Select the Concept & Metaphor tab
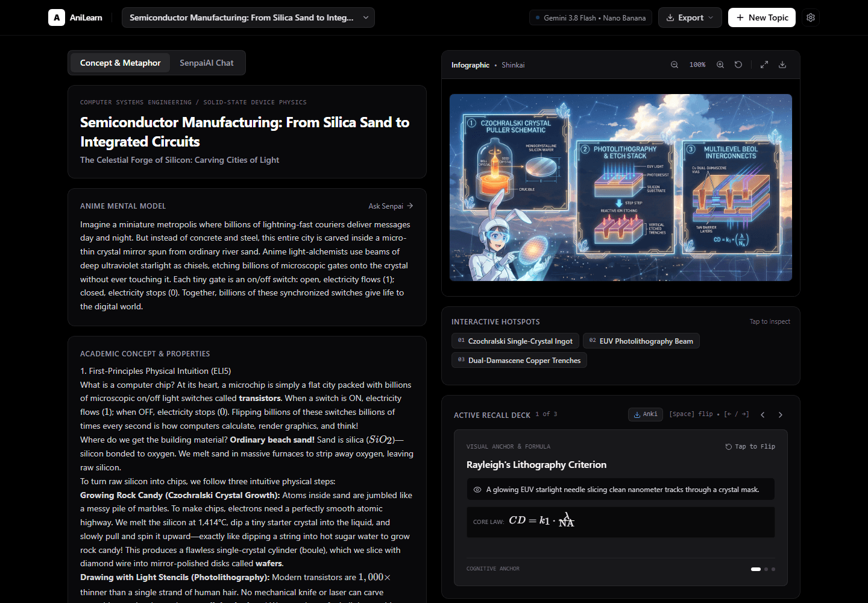This screenshot has width=868, height=603. (121, 63)
